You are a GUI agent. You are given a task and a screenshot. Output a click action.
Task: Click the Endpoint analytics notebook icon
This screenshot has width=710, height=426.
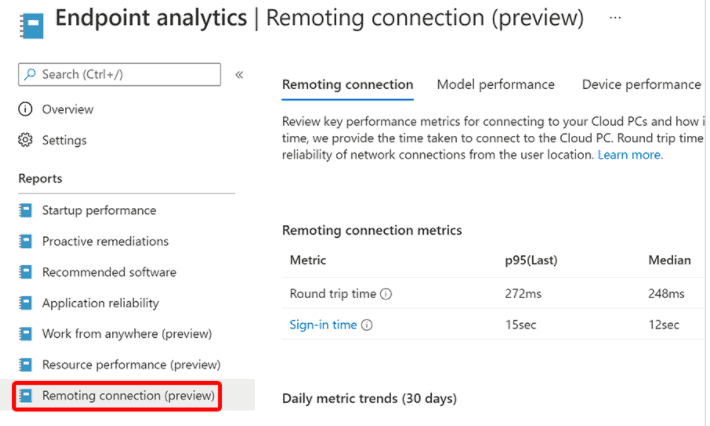pos(32,26)
